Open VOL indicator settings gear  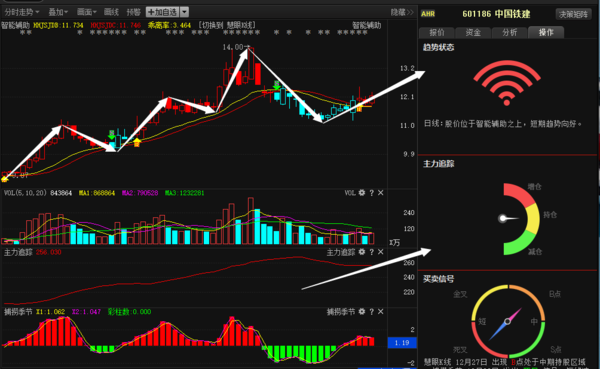tap(362, 193)
